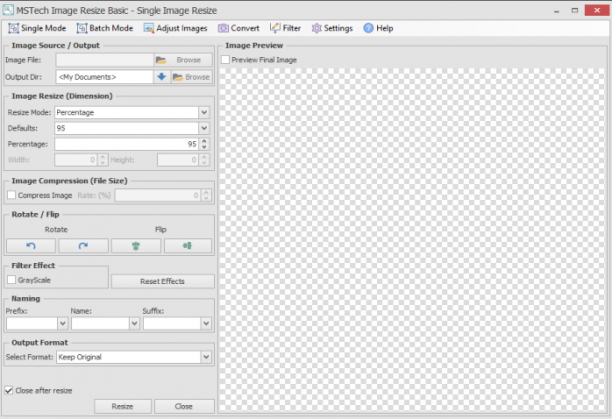The height and width of the screenshot is (419, 612).
Task: Click the Single Mode icon
Action: pos(14,28)
